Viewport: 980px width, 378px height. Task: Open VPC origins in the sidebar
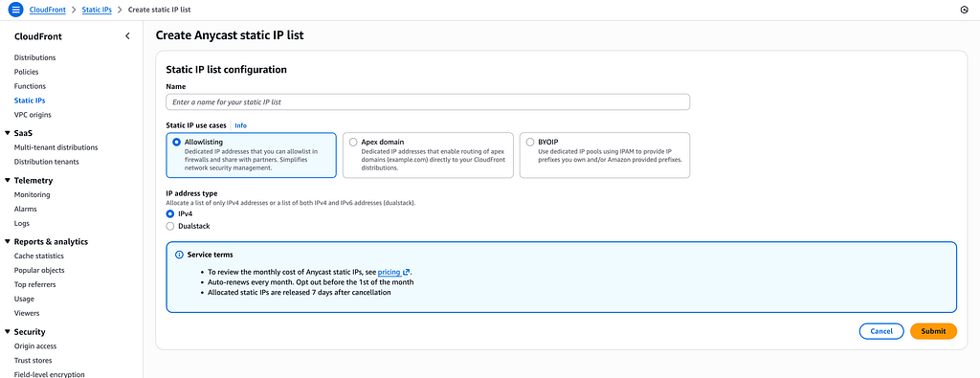[33, 114]
